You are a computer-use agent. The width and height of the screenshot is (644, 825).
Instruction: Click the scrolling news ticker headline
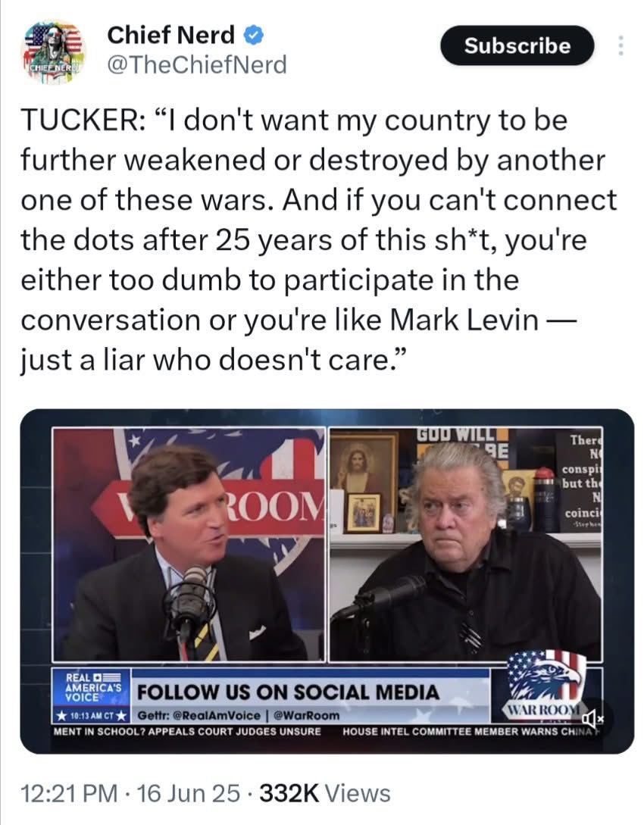[327, 731]
